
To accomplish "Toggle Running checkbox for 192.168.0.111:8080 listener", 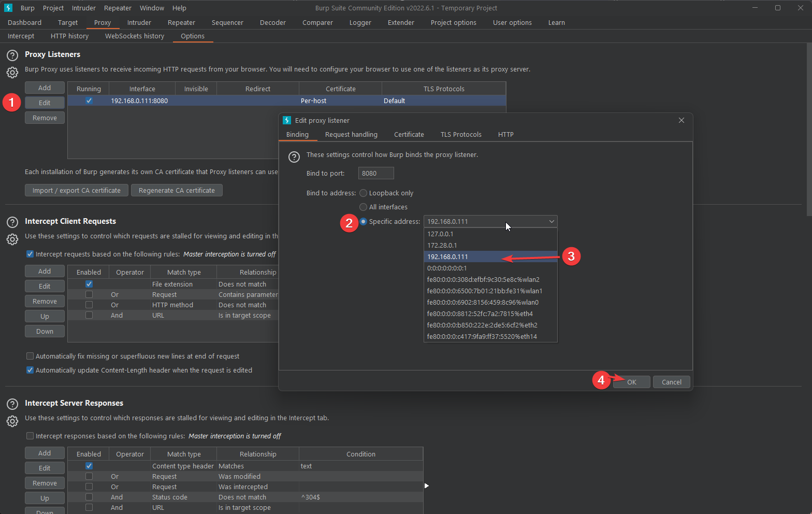I will coord(89,101).
